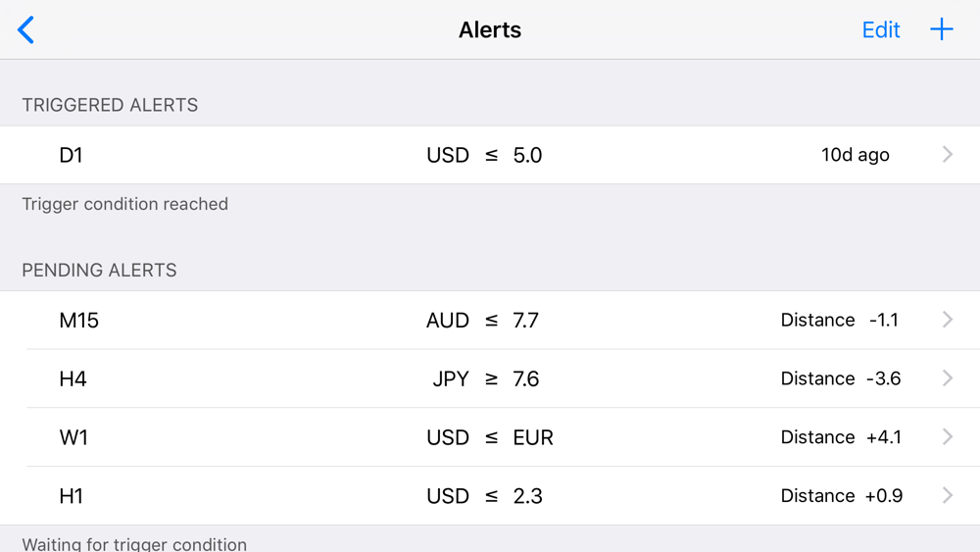Open the W1 USD EUR alert chevron
980x552 pixels.
point(948,437)
